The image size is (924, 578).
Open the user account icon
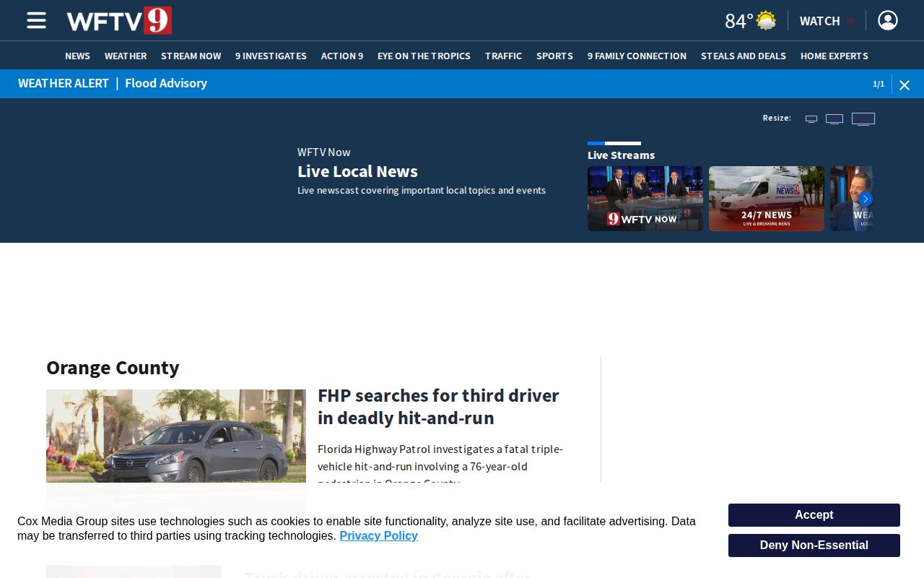[888, 20]
